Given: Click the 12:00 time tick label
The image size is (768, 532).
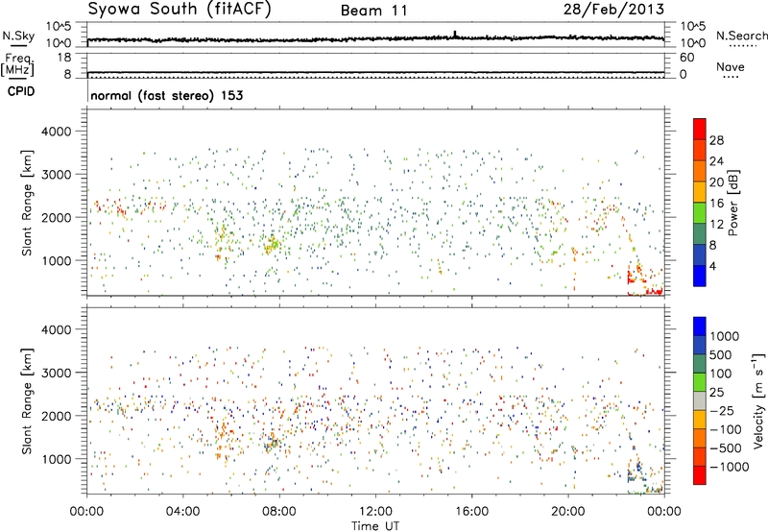Looking at the screenshot, I should click(x=375, y=512).
